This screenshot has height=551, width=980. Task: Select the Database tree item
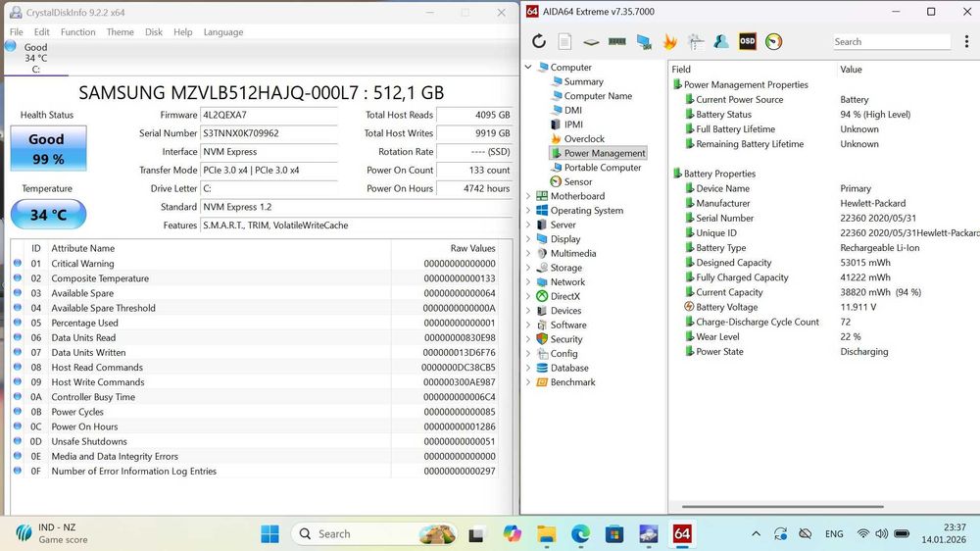568,368
